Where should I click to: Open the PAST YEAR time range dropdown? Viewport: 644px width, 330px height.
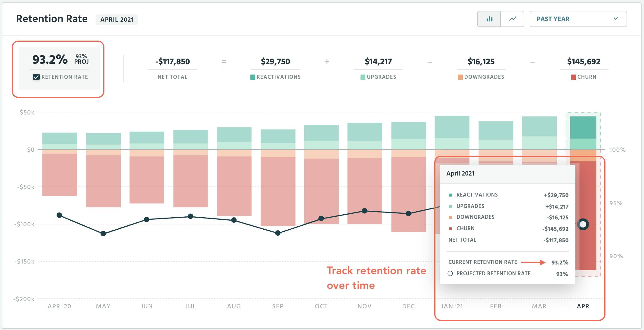[577, 19]
